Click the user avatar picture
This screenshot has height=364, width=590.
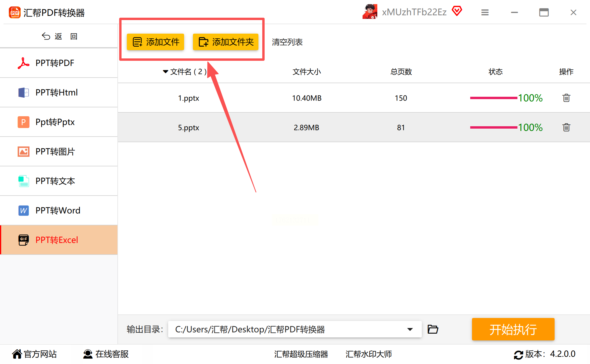[x=370, y=12]
